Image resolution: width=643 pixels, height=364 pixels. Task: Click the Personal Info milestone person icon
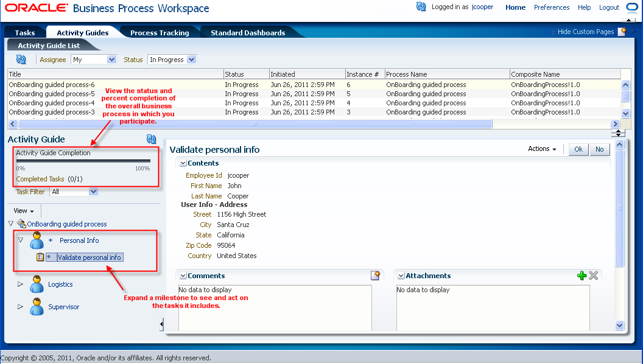[x=37, y=240]
